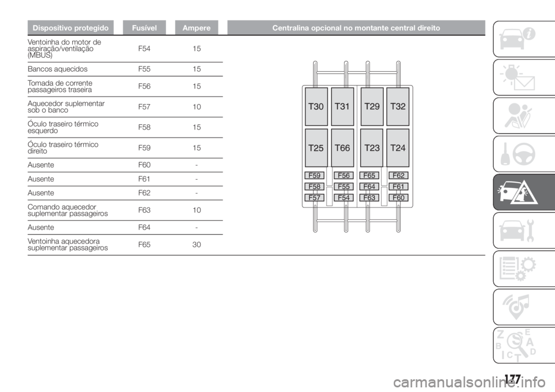The height and width of the screenshot is (392, 555).
Task: Select Comando aquecedor suplementar passageiros text
Action: pyautogui.click(x=68, y=210)
